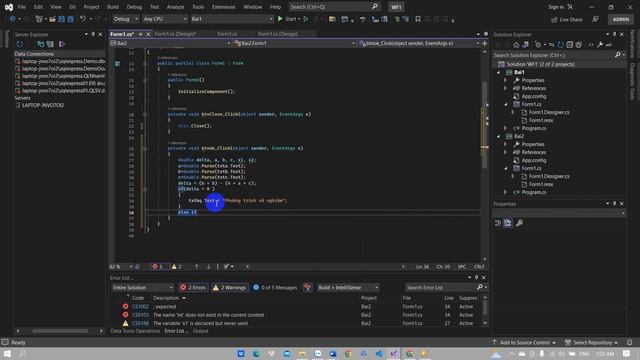
Task: Click the Alphabetical sort icon in Properties panel
Action: point(508,223)
